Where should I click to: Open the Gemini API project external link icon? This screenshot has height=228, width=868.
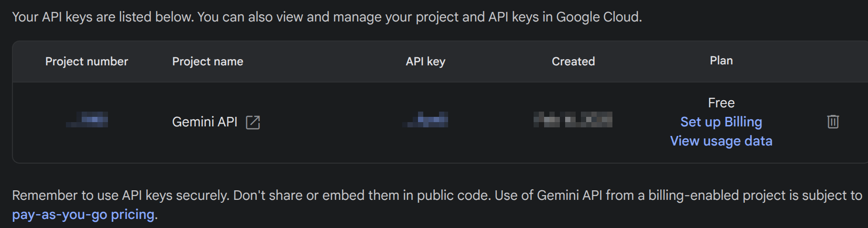coord(253,123)
